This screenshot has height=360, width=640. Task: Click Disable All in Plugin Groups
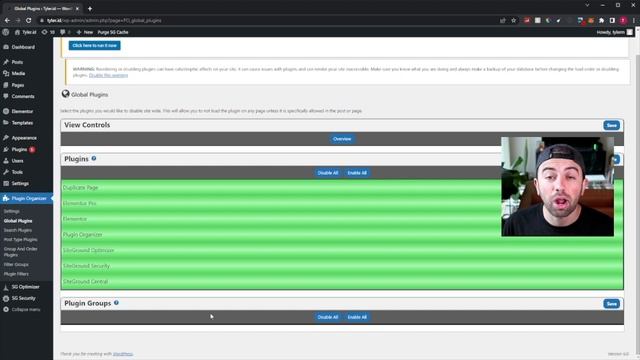click(x=328, y=317)
